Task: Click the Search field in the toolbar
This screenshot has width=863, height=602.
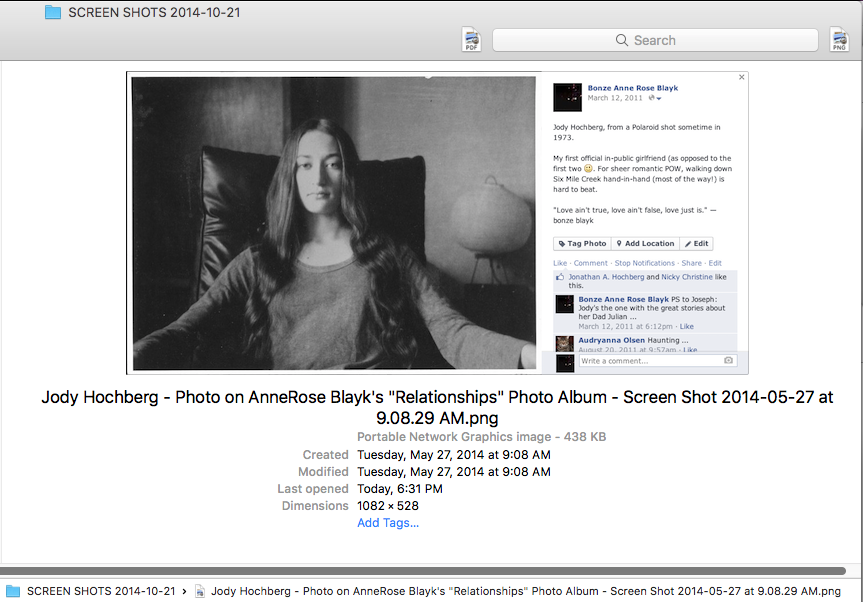Action: tap(655, 40)
